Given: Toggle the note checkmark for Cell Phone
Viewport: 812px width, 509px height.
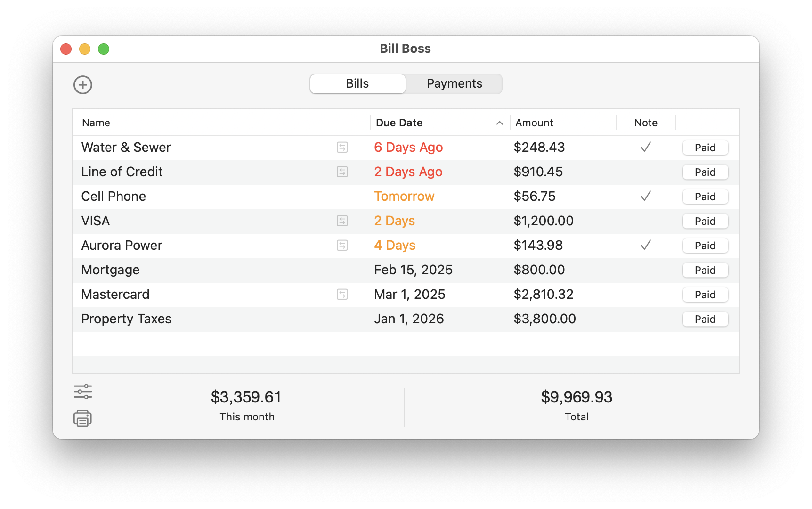Looking at the screenshot, I should pyautogui.click(x=646, y=197).
